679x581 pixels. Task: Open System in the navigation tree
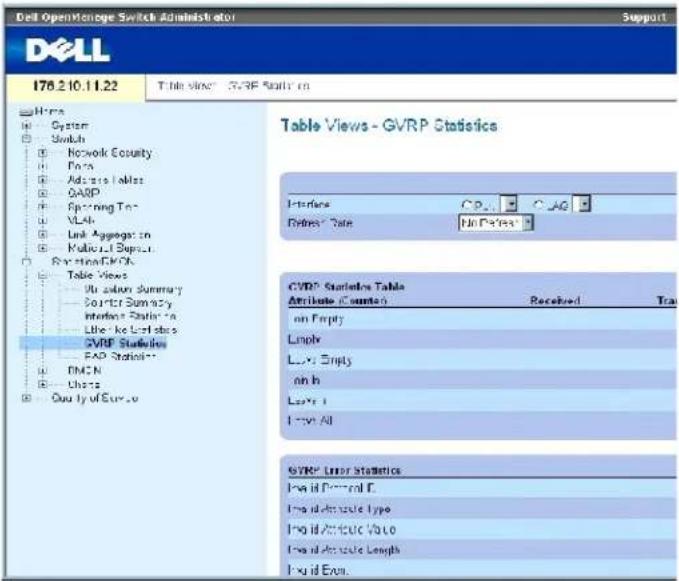(70, 126)
